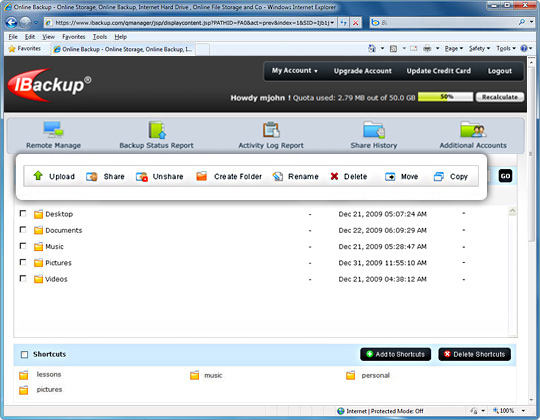Open Additional Accounts icon
The width and height of the screenshot is (540, 420).
(x=473, y=129)
